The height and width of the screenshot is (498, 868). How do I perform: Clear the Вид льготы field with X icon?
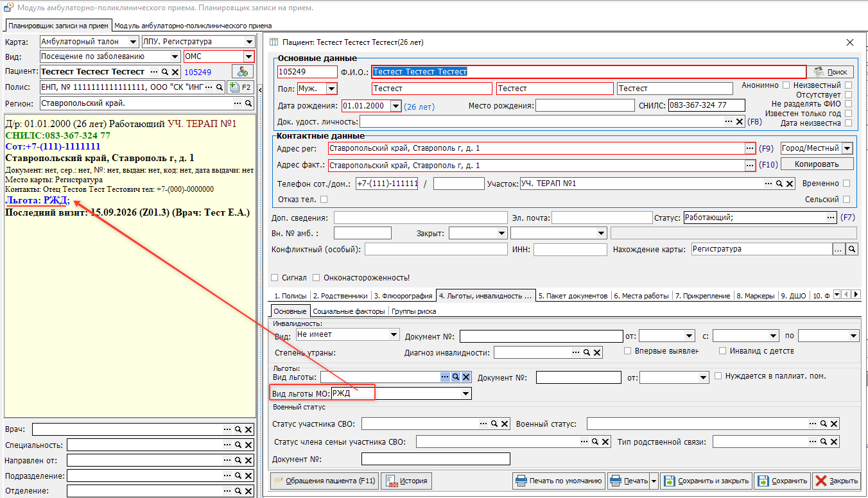[x=466, y=377]
